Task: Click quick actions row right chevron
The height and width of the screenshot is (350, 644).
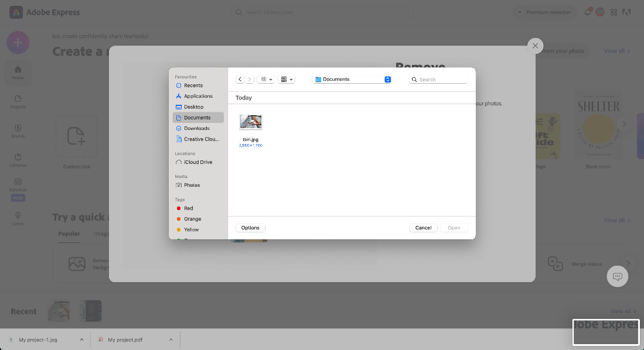Action: tap(628, 263)
